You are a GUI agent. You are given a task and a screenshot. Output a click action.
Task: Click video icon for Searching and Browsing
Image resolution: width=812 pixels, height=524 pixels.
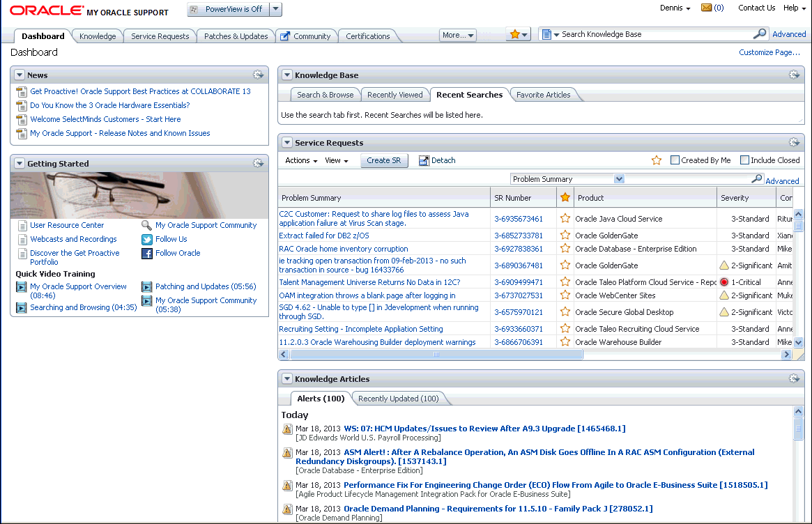21,307
